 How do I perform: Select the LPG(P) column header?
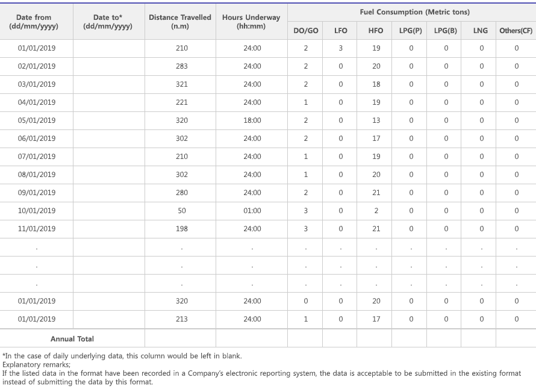click(410, 31)
